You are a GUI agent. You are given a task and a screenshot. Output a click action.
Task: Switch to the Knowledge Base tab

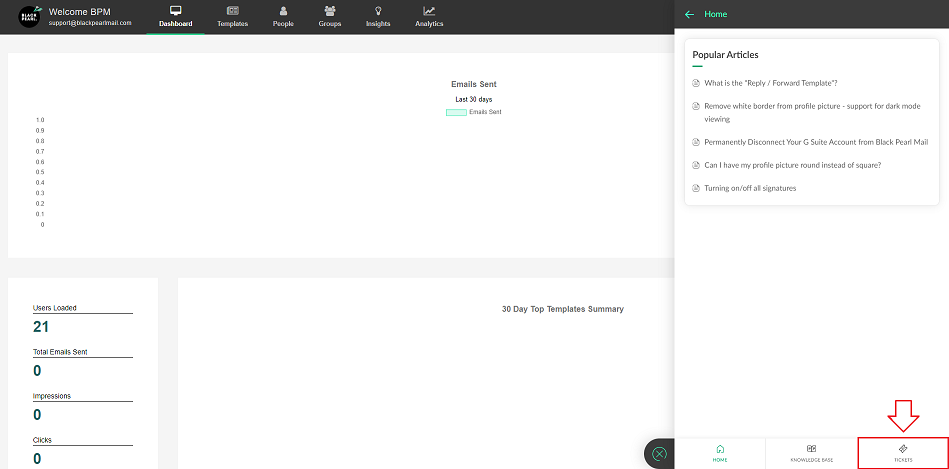click(812, 453)
